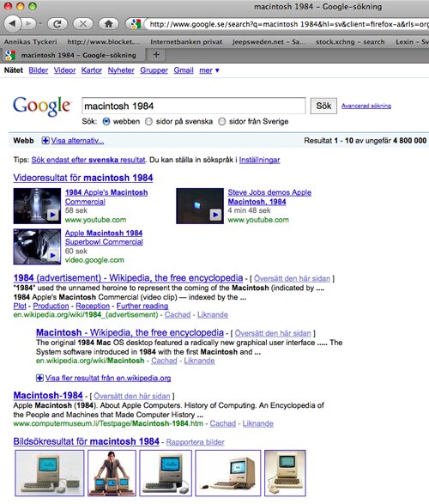This screenshot has height=504, width=429.
Task: Open '1984 Apple's Macintosh Commercial' video link
Action: point(106,197)
